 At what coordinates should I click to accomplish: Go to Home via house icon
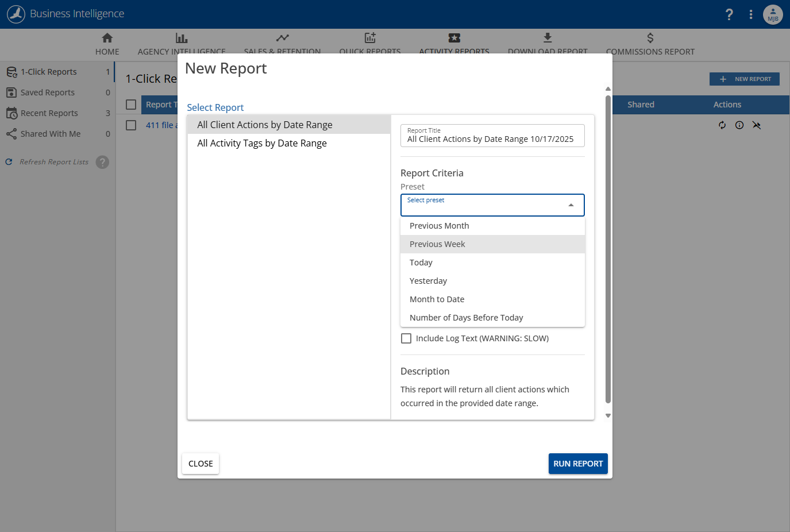click(x=107, y=38)
